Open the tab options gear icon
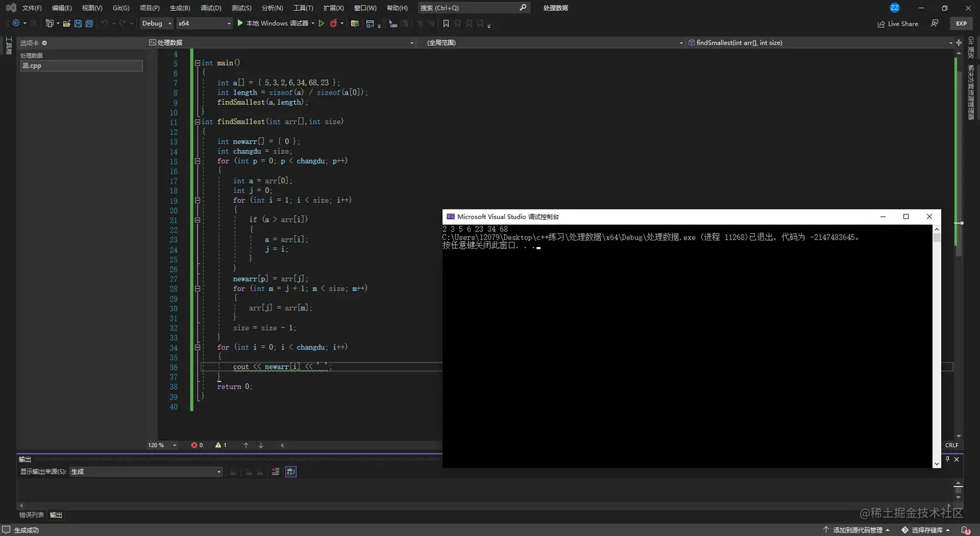This screenshot has width=980, height=536. click(44, 43)
